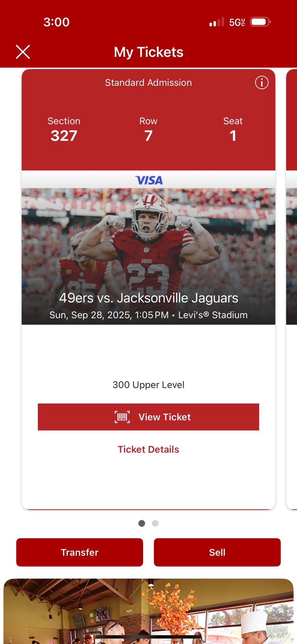Open the Ticket Details link

[x=148, y=449]
